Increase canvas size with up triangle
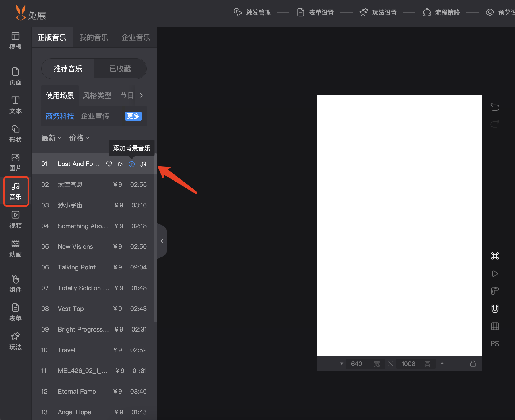Viewport: 515px width, 420px height. pos(442,363)
